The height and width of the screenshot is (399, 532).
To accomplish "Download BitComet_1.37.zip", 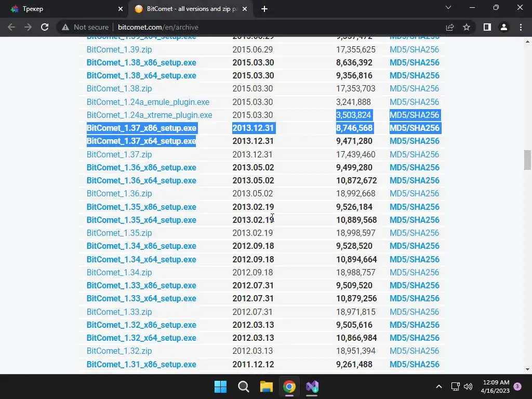I will pos(119,154).
